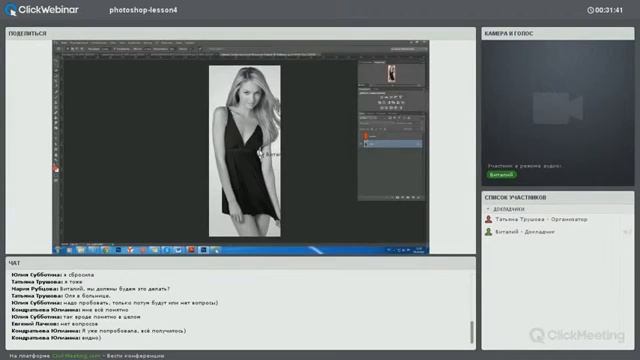Viewport: 640px width, 360px height.
Task: Open the workspace switcher dropdown
Action: tap(409, 49)
